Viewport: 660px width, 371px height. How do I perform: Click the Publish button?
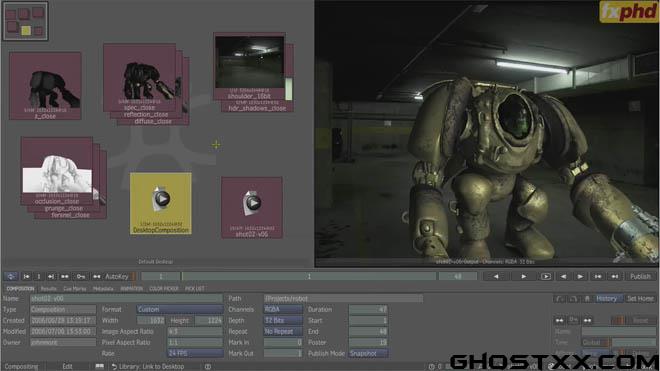pyautogui.click(x=640, y=277)
